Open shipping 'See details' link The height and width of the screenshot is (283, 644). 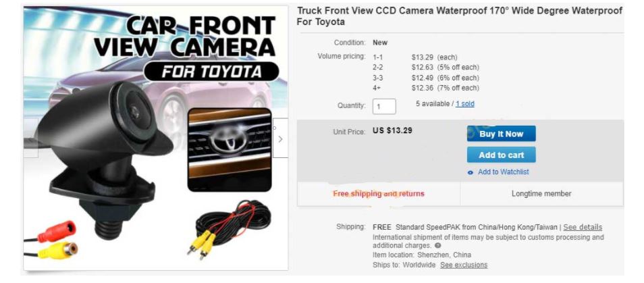pos(583,227)
